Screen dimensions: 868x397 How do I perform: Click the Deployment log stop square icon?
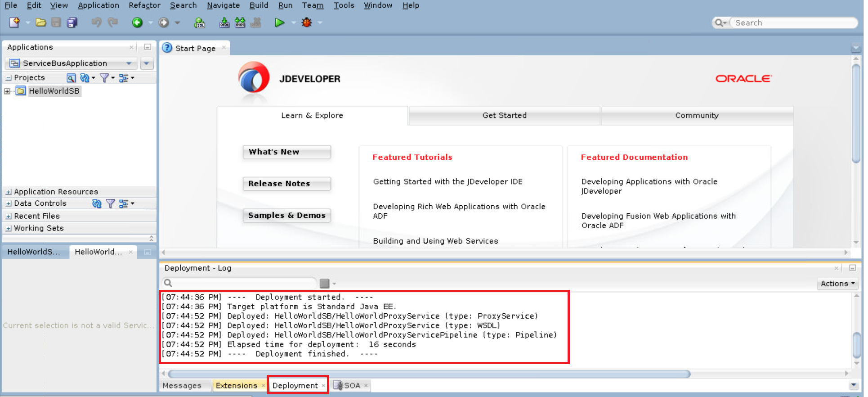tap(325, 283)
